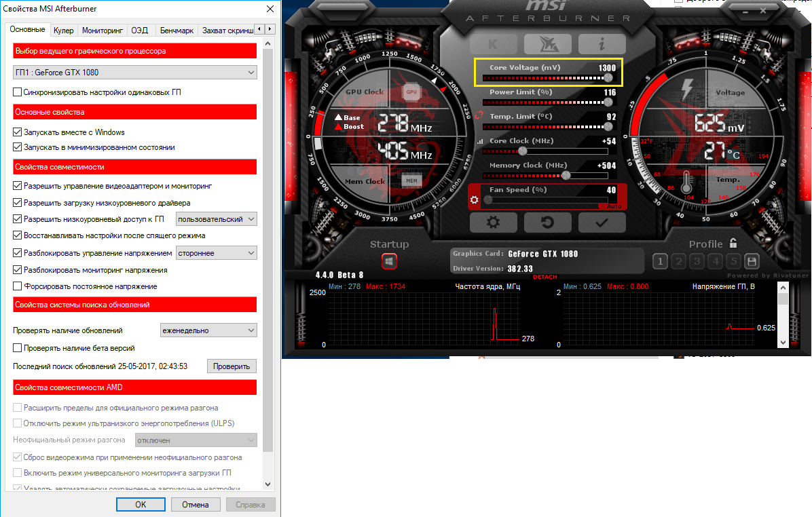Screen dimensions: 812x517
Task: Click the Отмена button
Action: click(x=196, y=505)
